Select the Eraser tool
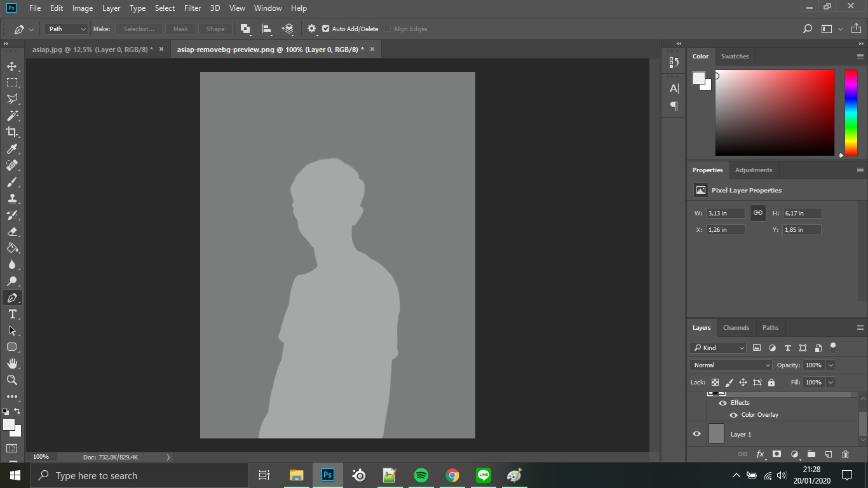Screen dimensions: 868x488 point(12,231)
